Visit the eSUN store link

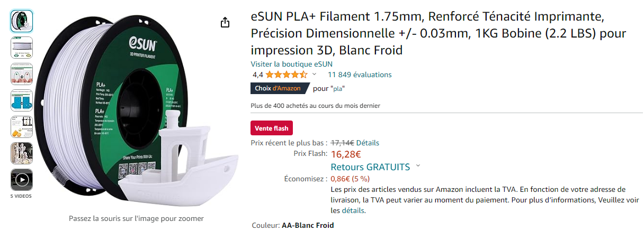[x=291, y=64]
